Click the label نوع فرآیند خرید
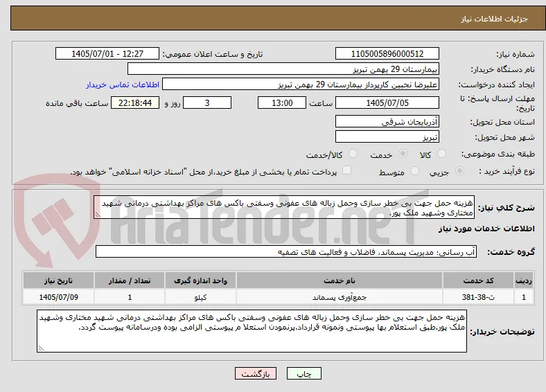The width and height of the screenshot is (546, 392). coord(507,171)
